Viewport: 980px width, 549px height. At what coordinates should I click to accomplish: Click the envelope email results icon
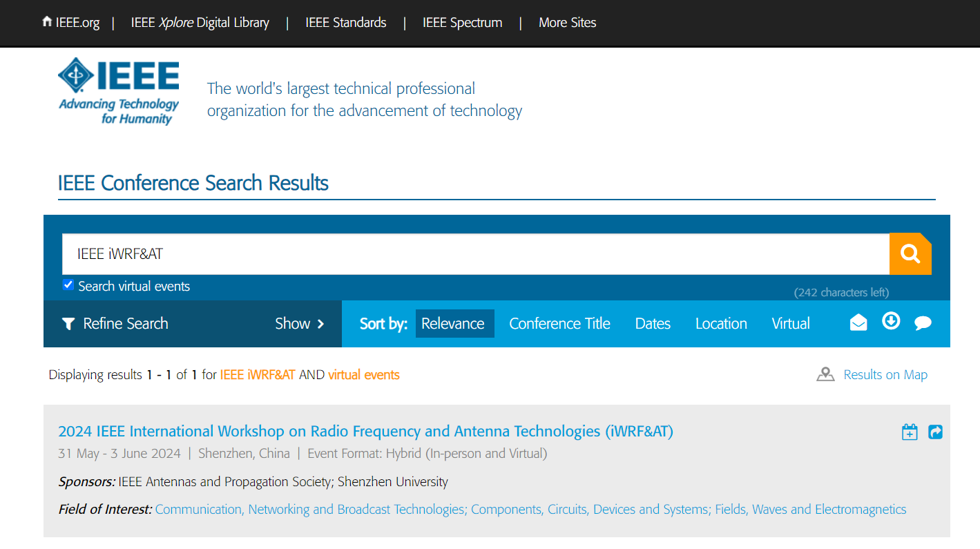click(x=858, y=322)
